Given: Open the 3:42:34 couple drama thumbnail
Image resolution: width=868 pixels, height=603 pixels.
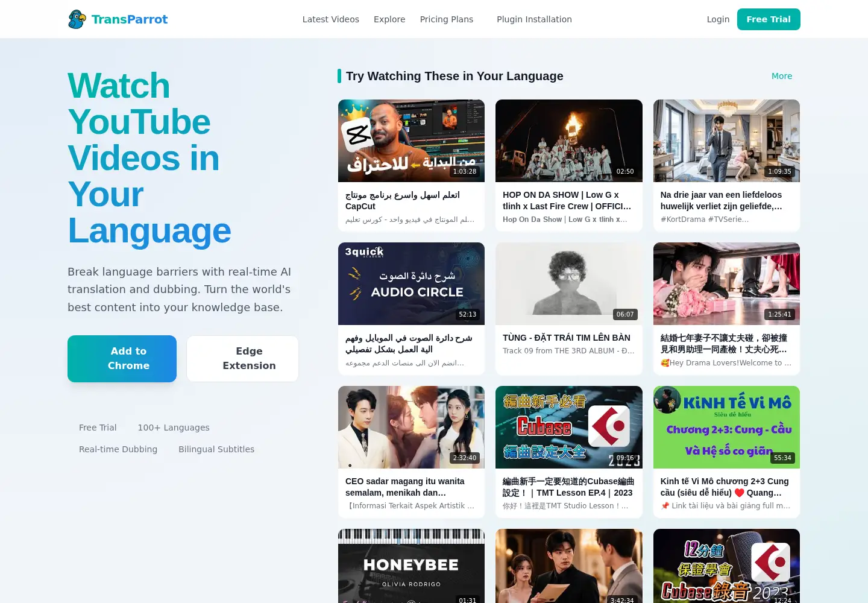Looking at the screenshot, I should [569, 566].
